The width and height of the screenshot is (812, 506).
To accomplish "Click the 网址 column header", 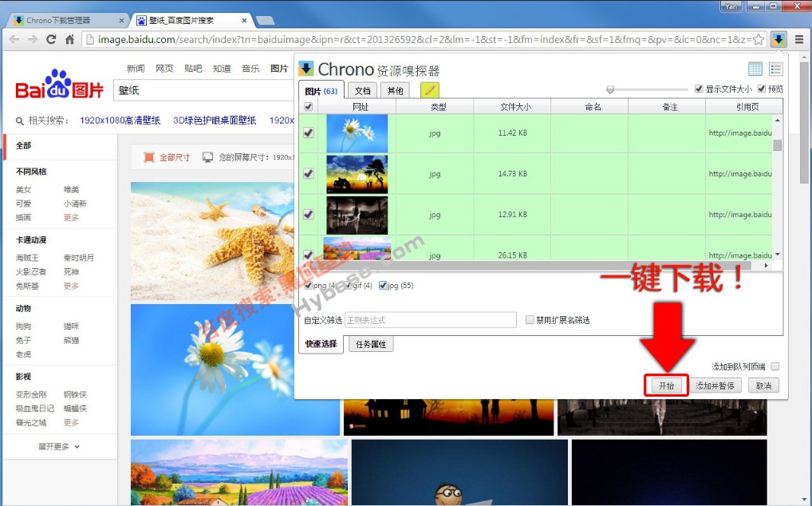I will tap(357, 107).
